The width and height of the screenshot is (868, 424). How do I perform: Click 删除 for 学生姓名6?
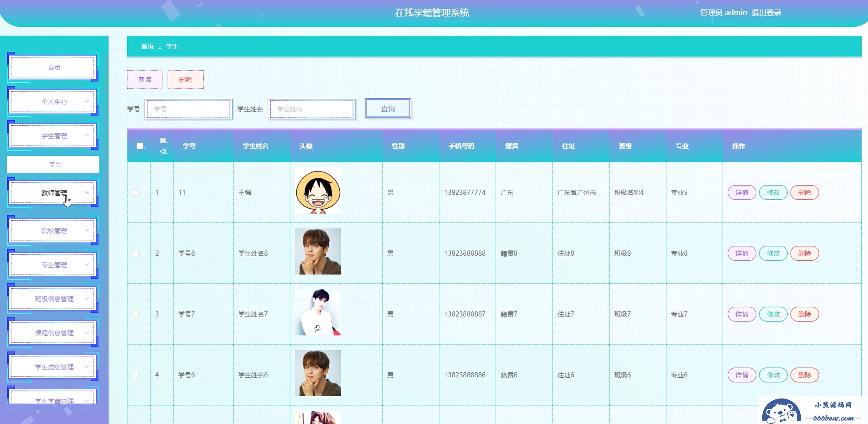805,375
